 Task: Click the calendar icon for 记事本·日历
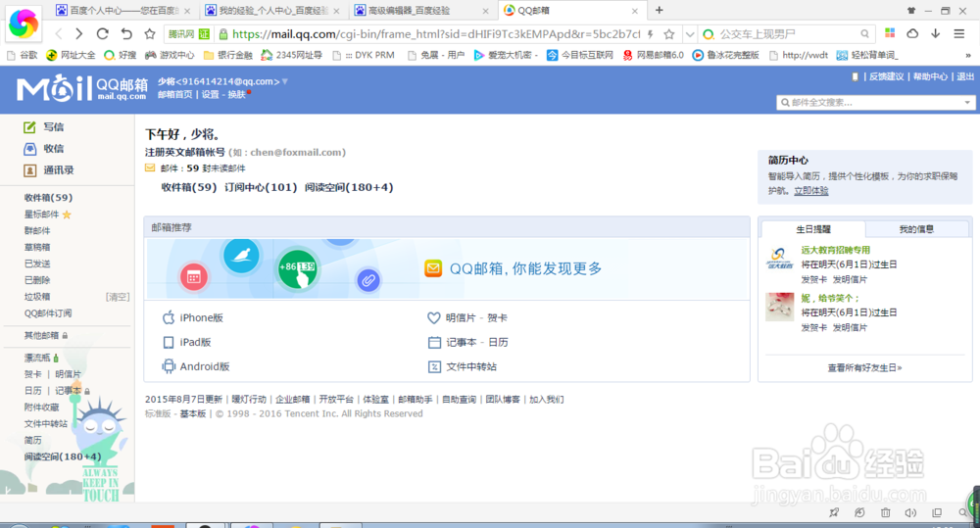click(434, 343)
